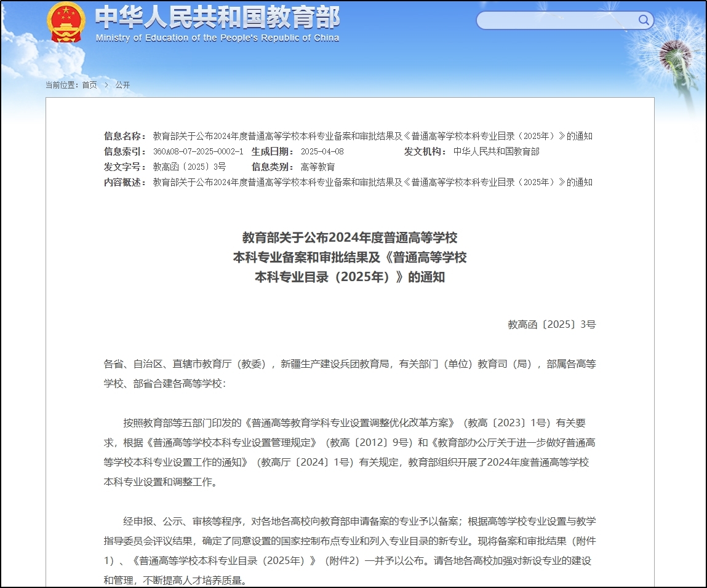Click the 'Ministry of Education of the People's Republic of China' subtitle
This screenshot has height=588, width=707.
click(x=217, y=38)
